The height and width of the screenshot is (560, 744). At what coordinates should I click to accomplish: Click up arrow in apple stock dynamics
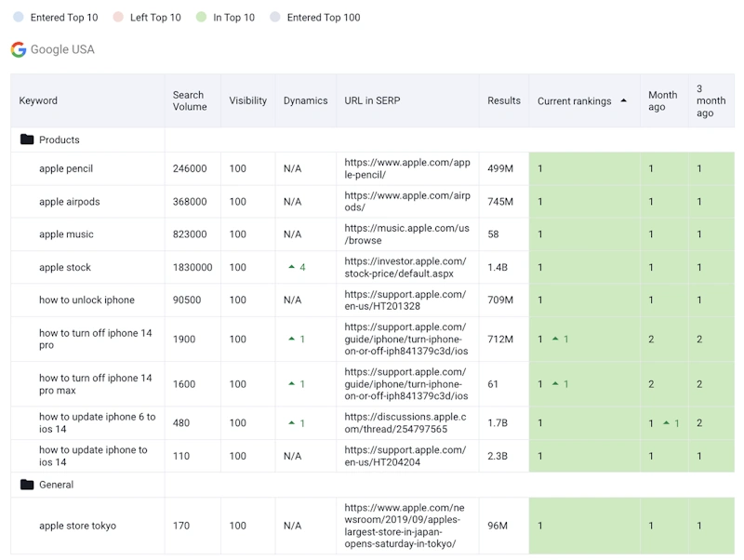click(292, 267)
